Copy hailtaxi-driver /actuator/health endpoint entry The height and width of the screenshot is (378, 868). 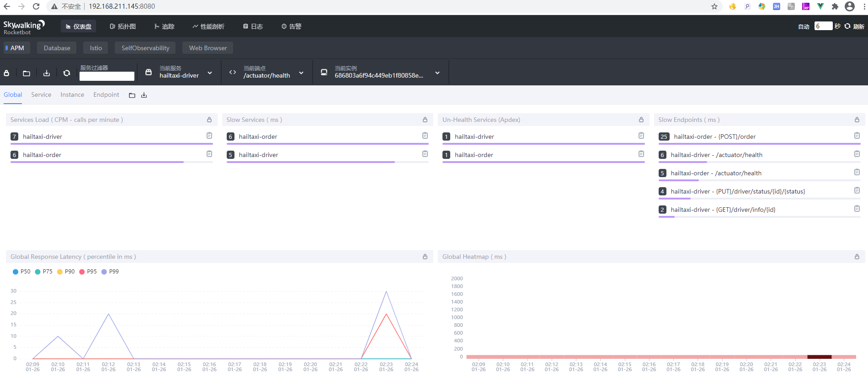857,154
